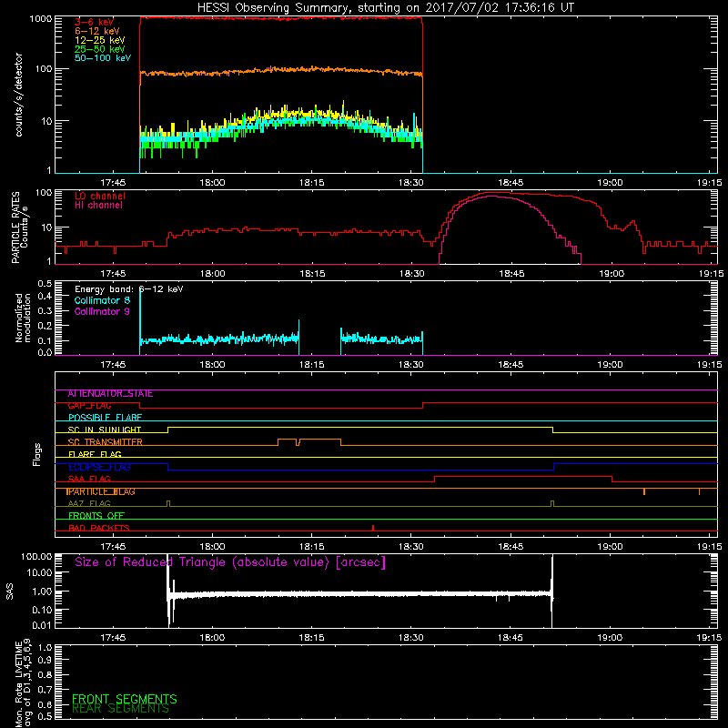Click the FRONTS_OFF flag label
The height and width of the screenshot is (728, 728).
pyautogui.click(x=96, y=516)
